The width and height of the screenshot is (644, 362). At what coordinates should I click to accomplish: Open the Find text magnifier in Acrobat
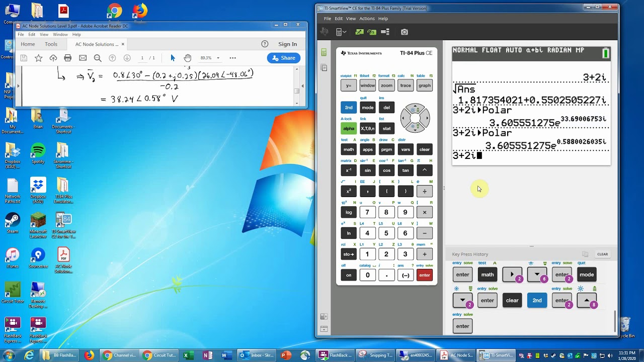click(98, 58)
